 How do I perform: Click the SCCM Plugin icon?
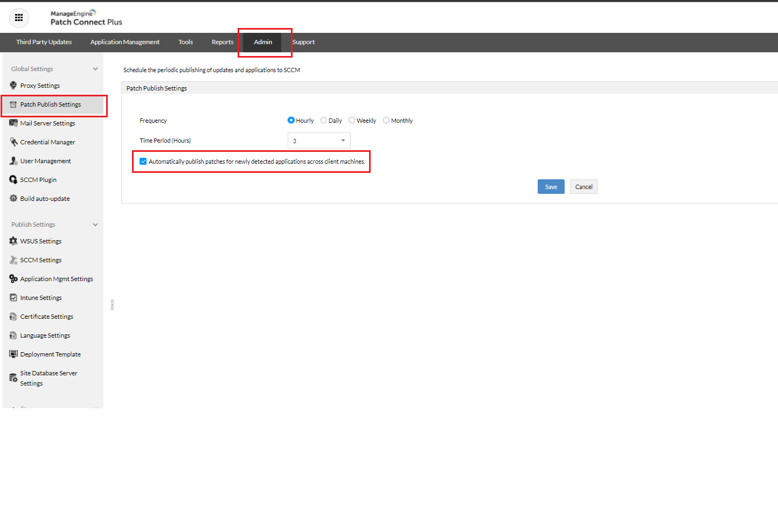coord(13,180)
